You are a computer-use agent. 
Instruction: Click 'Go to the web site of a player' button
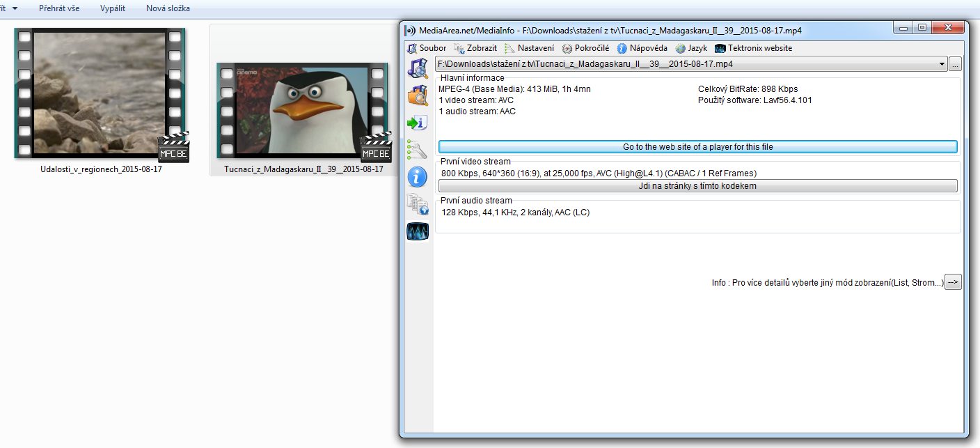click(697, 147)
